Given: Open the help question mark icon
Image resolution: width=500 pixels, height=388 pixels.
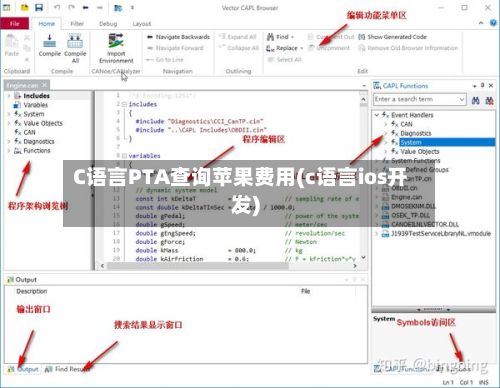Looking at the screenshot, I should (493, 23).
